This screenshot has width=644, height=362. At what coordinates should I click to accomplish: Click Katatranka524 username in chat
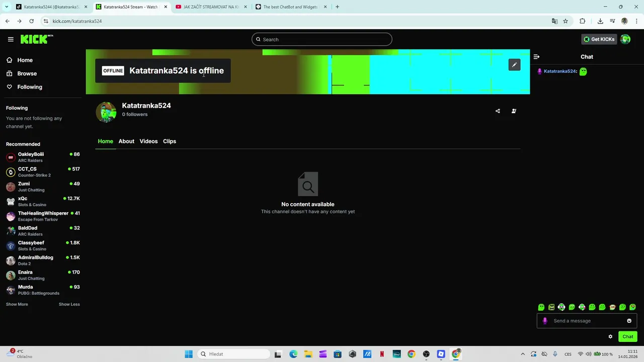[x=560, y=71]
